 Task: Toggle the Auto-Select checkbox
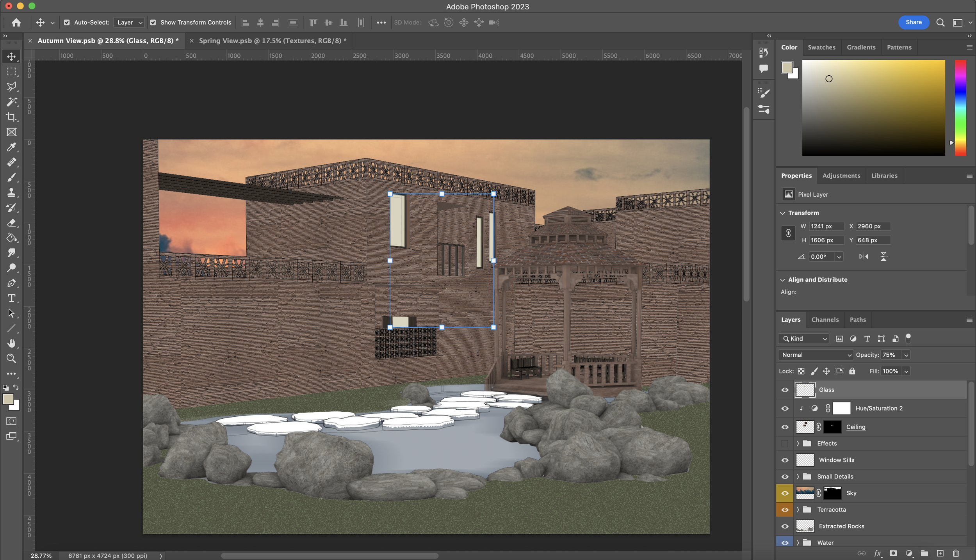click(67, 23)
